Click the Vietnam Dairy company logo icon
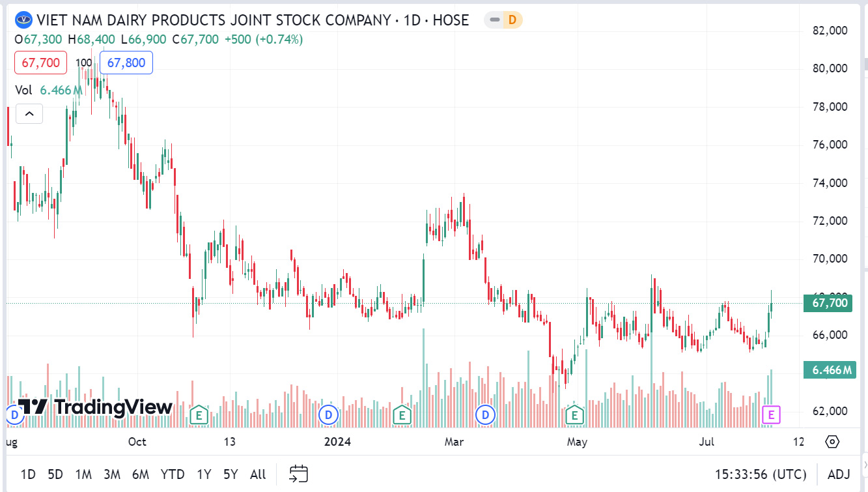Screen dimensions: 868x492 23,20
